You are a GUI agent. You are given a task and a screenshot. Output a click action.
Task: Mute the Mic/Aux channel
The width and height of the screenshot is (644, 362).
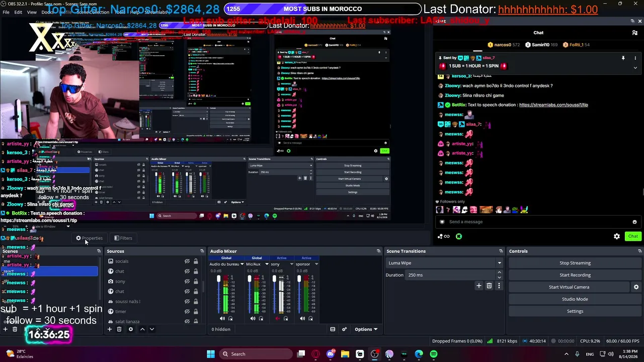(x=253, y=318)
